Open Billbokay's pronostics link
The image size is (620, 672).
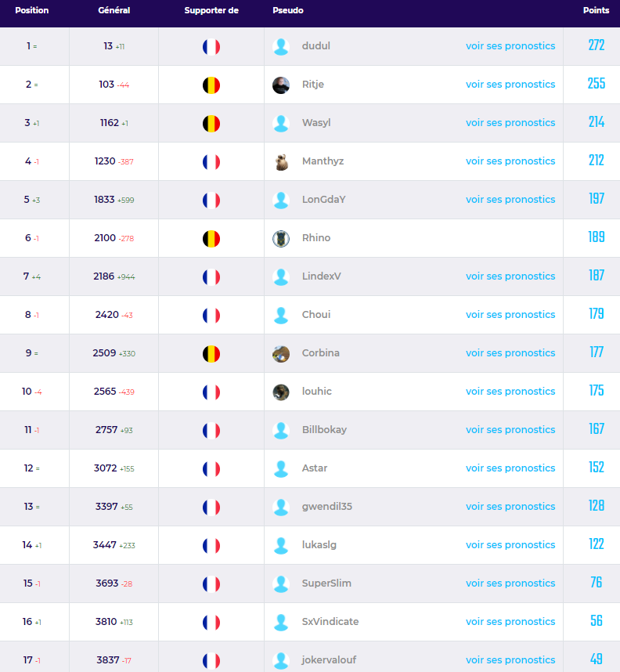click(x=510, y=429)
